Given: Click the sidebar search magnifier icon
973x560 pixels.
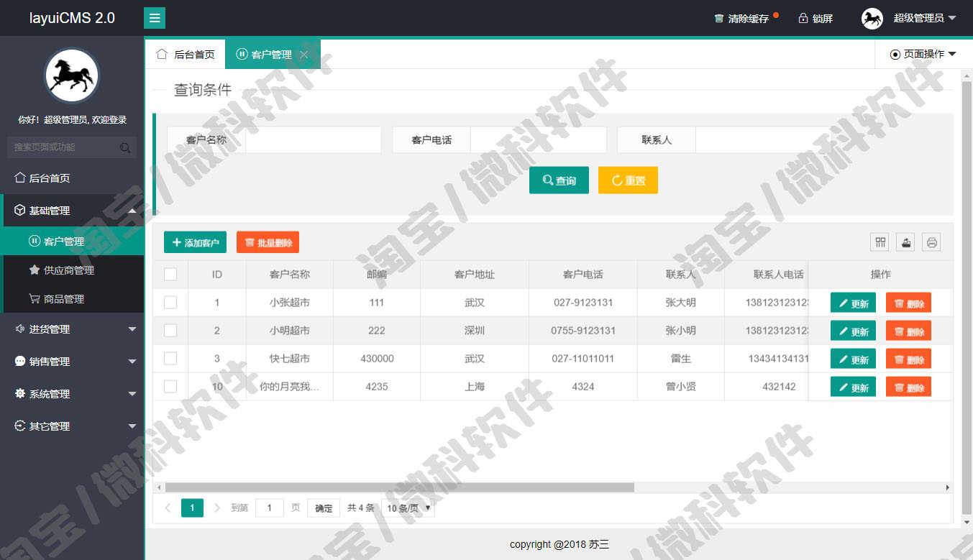Looking at the screenshot, I should pyautogui.click(x=125, y=147).
